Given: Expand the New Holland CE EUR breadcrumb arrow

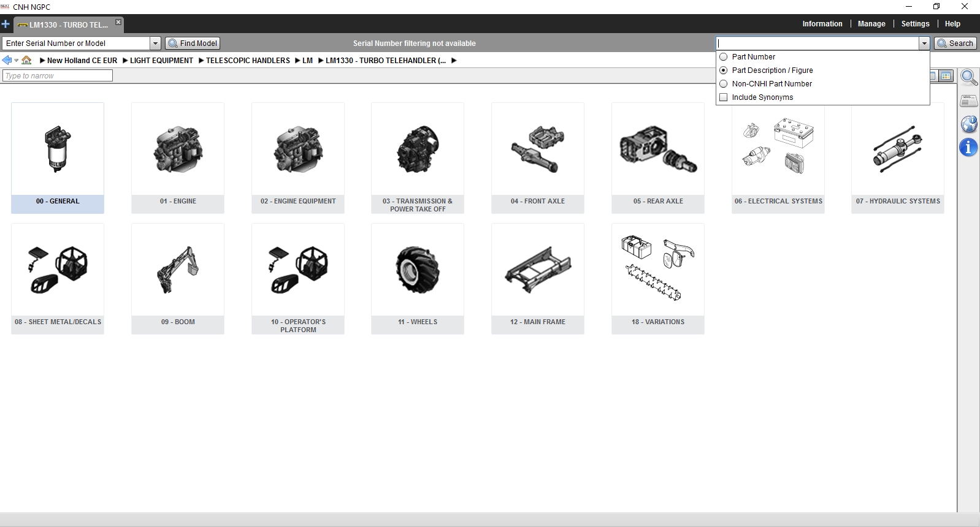Looking at the screenshot, I should pyautogui.click(x=42, y=61).
